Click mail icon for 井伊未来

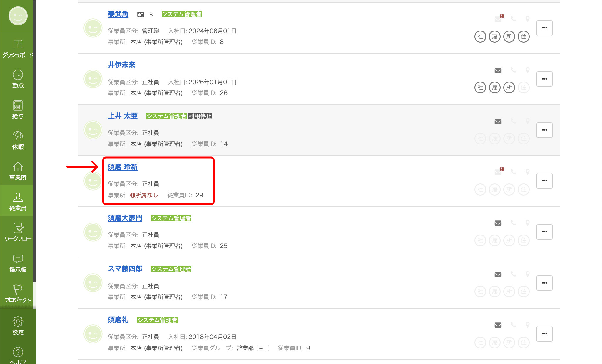coord(498,70)
